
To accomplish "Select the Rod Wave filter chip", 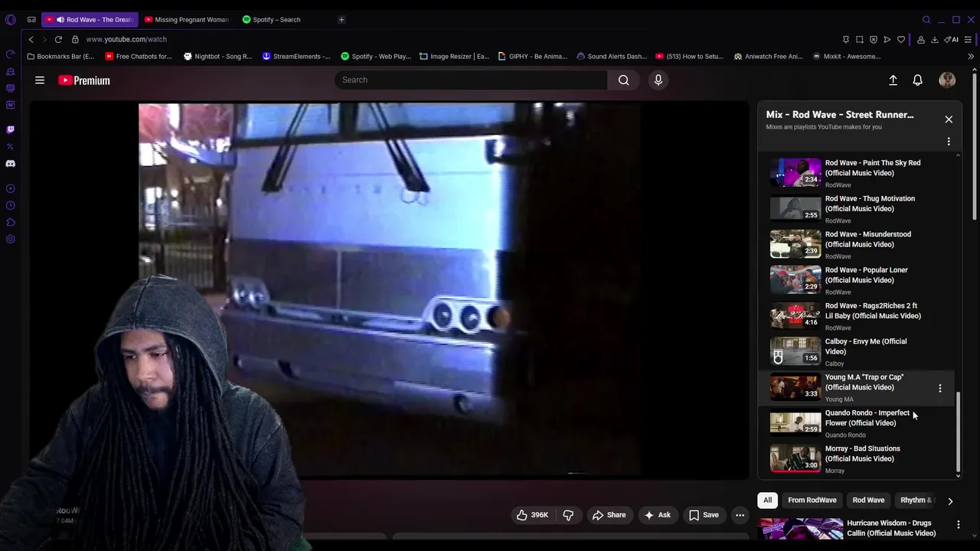I will [868, 500].
